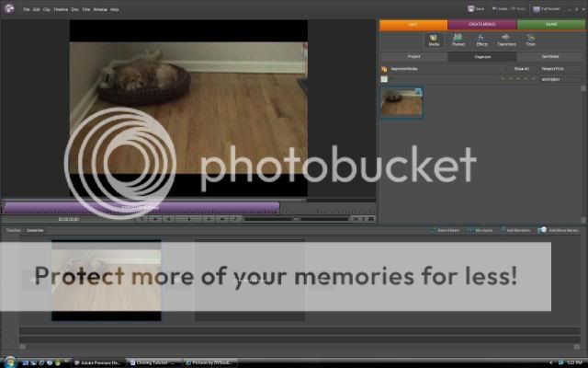Click the Split Clip scissors icon
Viewport: 588px width, 368px height.
pos(356,219)
